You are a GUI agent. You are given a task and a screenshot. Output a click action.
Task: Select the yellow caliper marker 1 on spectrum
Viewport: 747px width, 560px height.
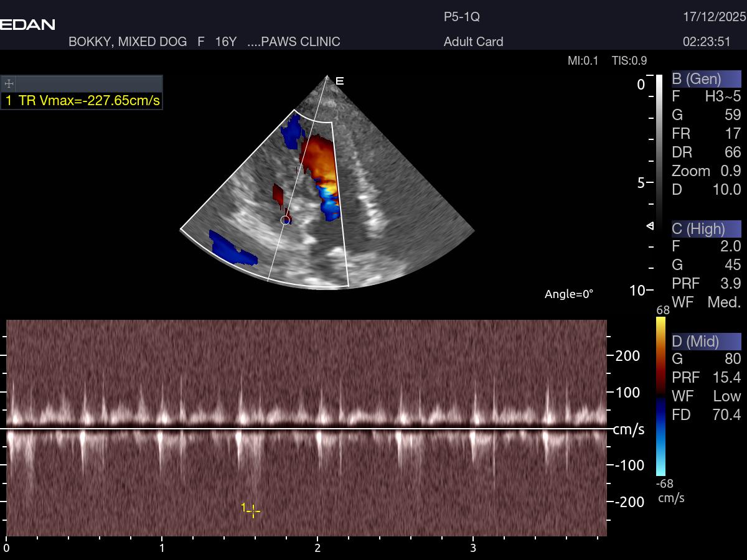pyautogui.click(x=253, y=511)
